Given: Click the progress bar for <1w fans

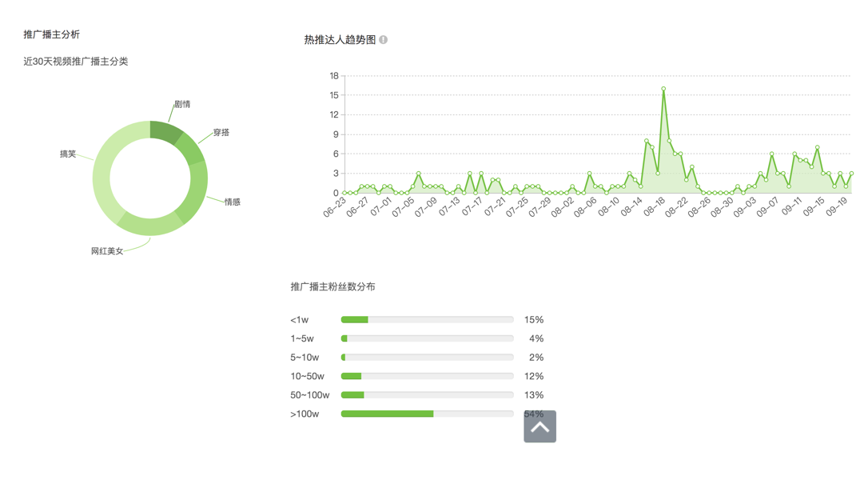Looking at the screenshot, I should pos(427,318).
